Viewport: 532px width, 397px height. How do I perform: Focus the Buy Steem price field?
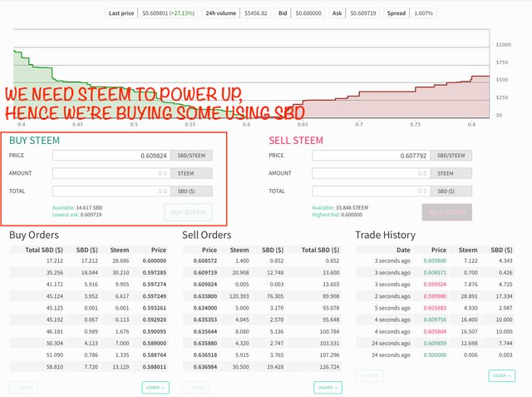111,156
